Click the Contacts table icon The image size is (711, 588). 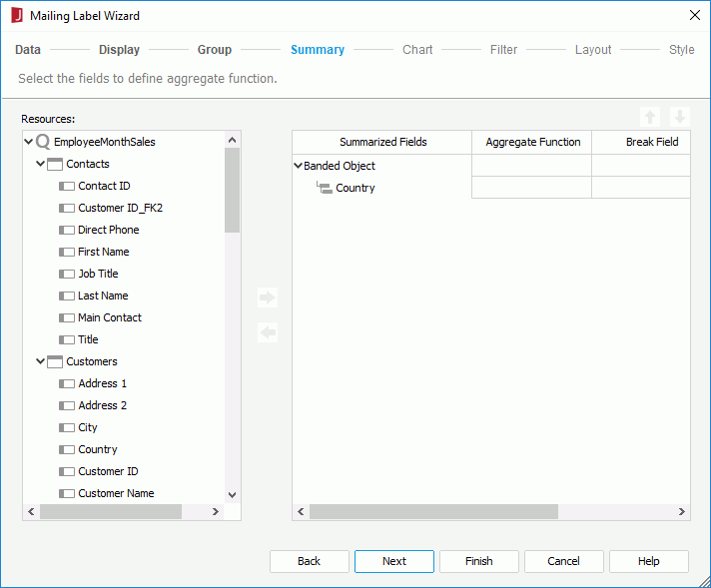point(55,164)
